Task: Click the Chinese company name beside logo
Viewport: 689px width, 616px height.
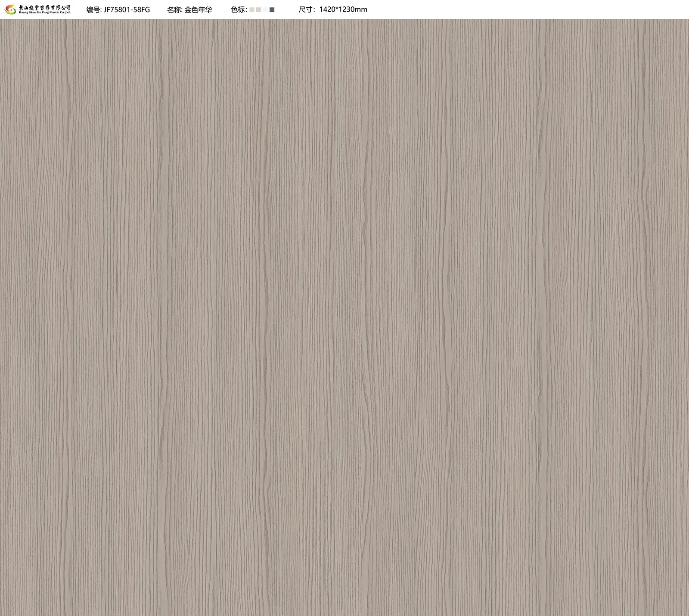Action: pos(45,8)
